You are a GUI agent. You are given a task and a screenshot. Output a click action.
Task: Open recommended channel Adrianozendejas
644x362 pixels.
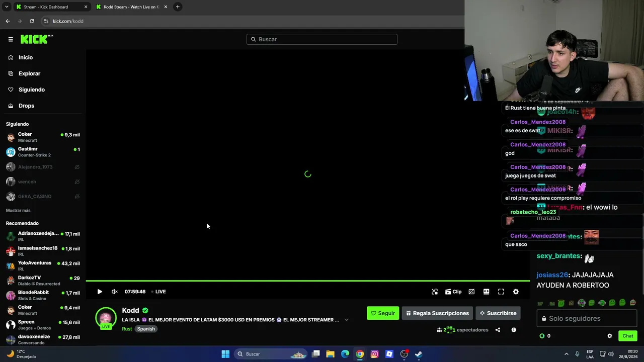coord(43,236)
